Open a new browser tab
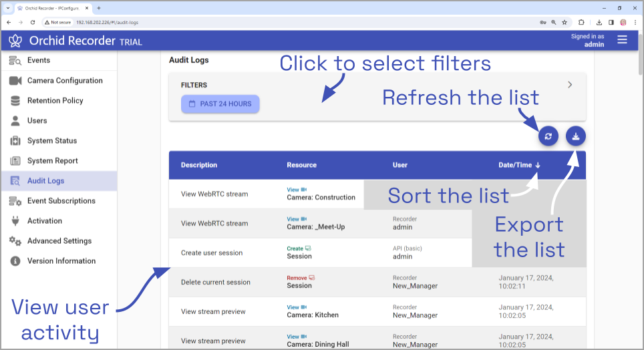Viewport: 644px width, 350px height. pyautogui.click(x=99, y=8)
